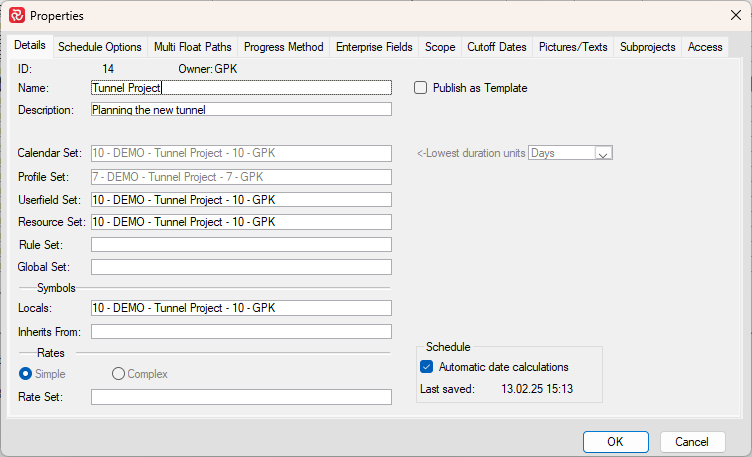This screenshot has width=752, height=457.
Task: Click the Description input field
Action: (241, 109)
